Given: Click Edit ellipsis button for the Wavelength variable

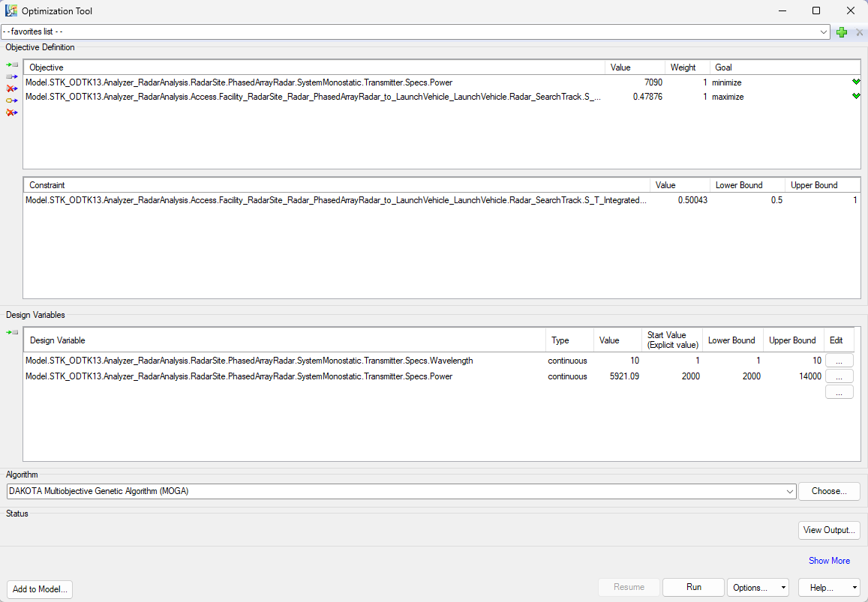Looking at the screenshot, I should pos(839,361).
